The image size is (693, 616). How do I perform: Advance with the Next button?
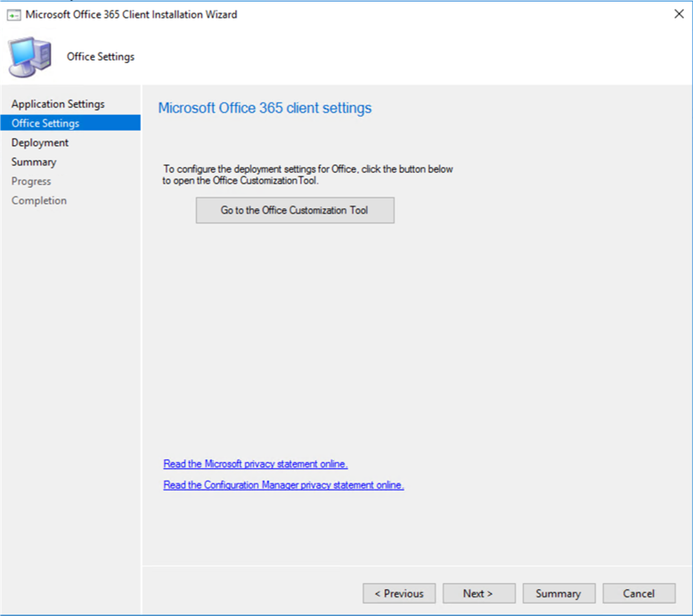[478, 594]
